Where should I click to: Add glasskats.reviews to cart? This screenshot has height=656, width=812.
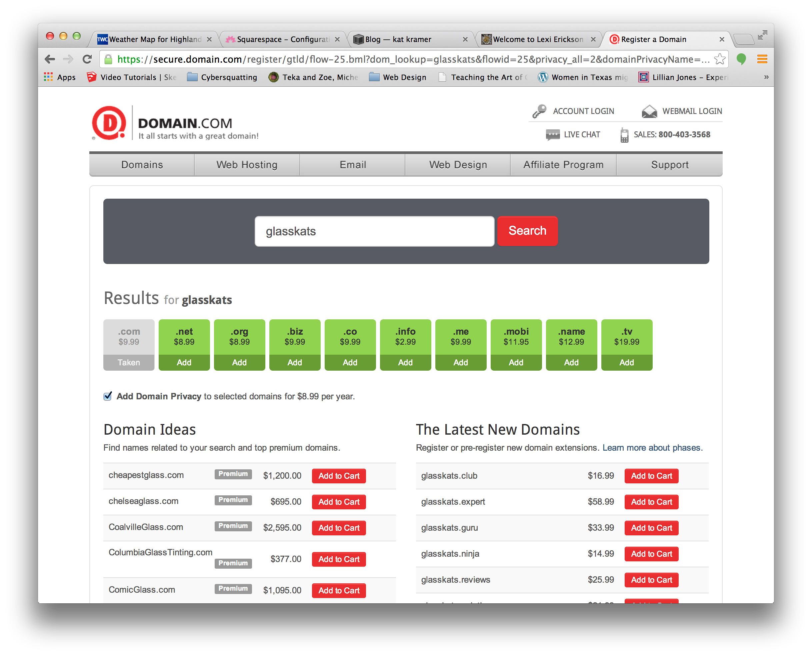click(x=651, y=580)
